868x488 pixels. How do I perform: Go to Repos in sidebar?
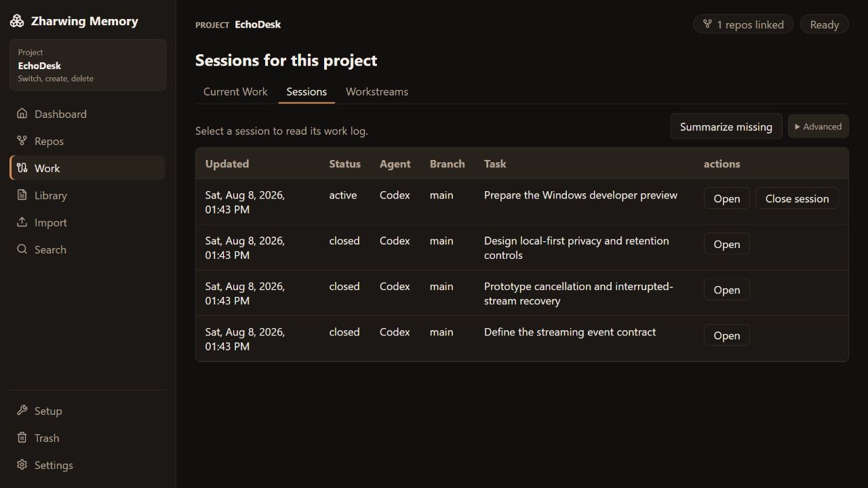[x=87, y=141]
